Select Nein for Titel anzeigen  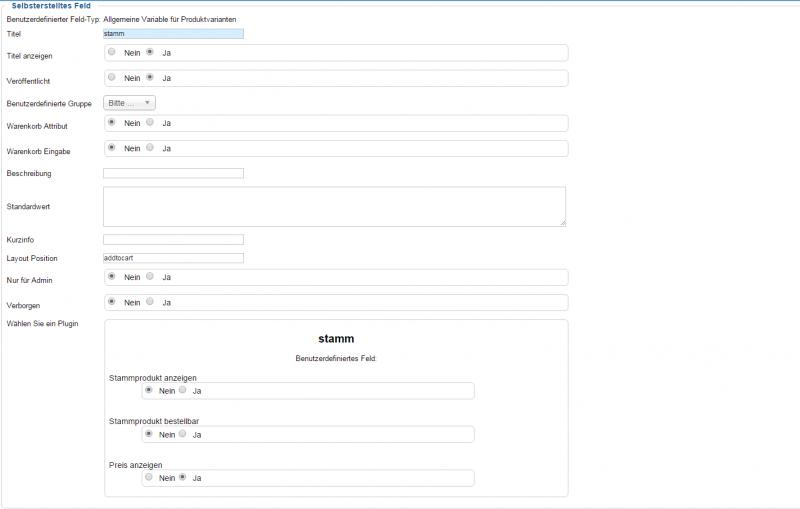111,52
